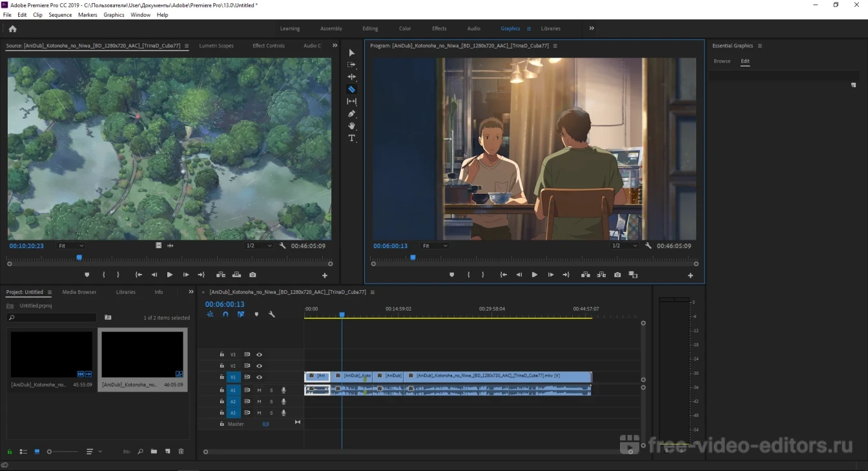Open Program monitor 1/2 resolution dropdown
This screenshot has height=471, width=868.
[x=625, y=246]
